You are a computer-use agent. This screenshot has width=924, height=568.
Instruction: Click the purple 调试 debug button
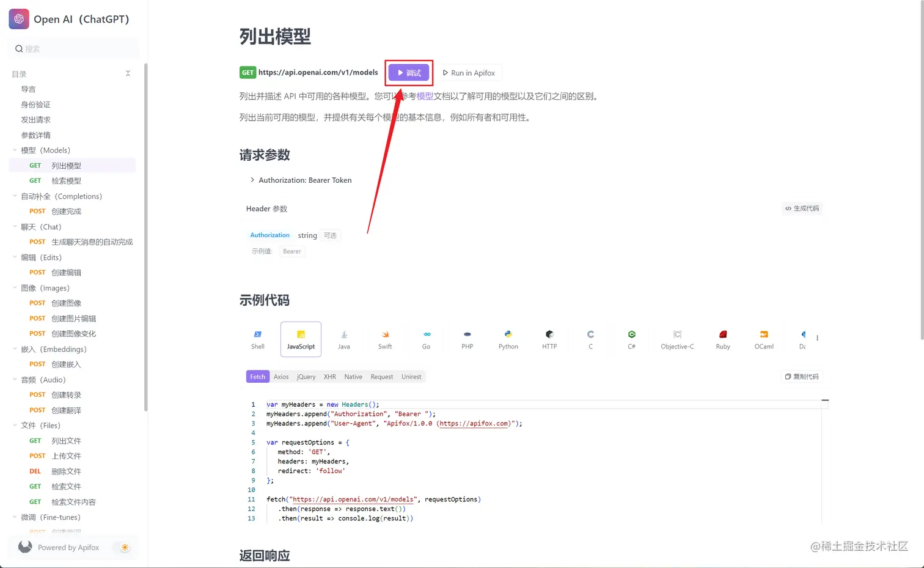point(409,73)
